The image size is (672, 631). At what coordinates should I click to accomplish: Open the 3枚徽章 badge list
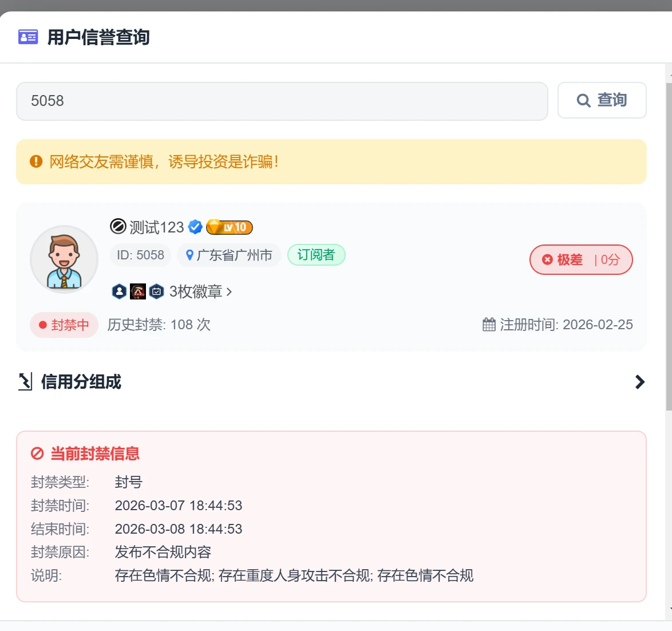click(x=195, y=291)
